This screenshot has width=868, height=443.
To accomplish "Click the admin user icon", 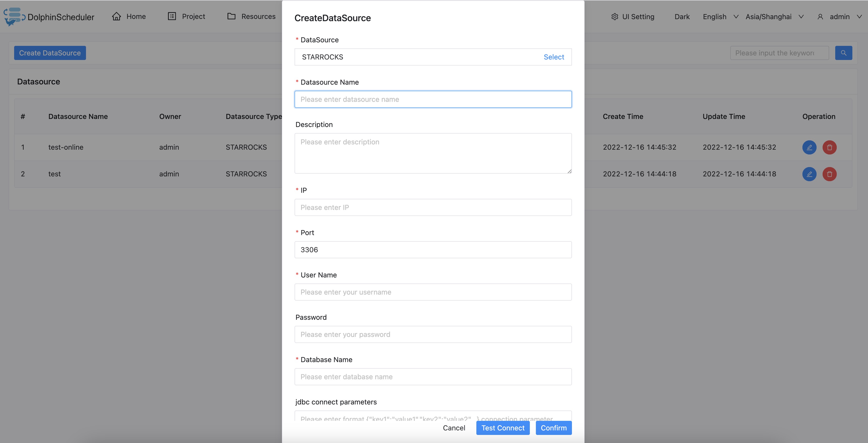I will pyautogui.click(x=820, y=17).
